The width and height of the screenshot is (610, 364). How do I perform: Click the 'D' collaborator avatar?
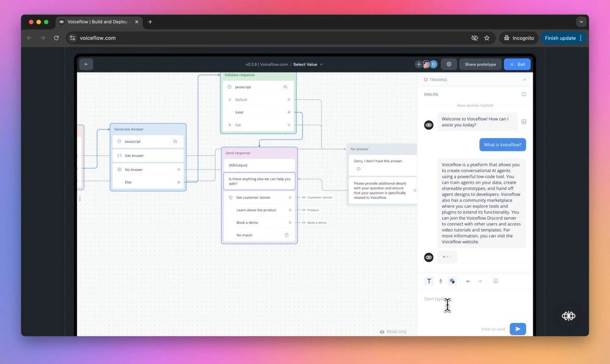click(x=434, y=64)
